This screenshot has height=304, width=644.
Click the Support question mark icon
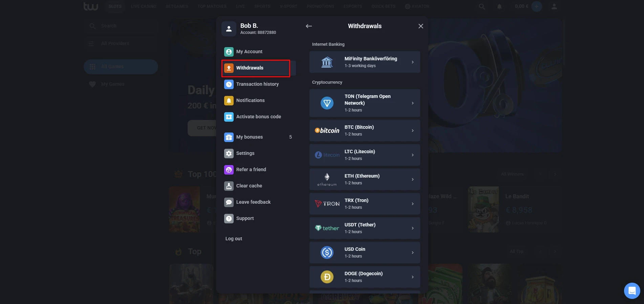pyautogui.click(x=229, y=219)
